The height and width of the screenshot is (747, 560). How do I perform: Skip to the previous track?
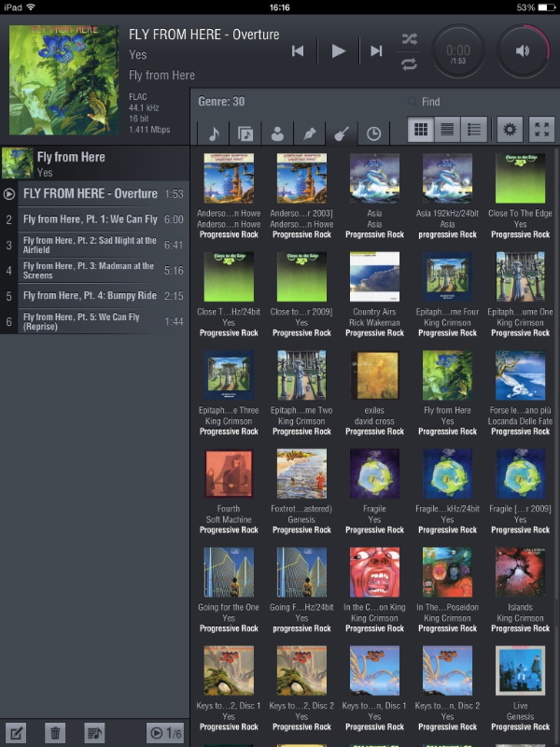298,51
